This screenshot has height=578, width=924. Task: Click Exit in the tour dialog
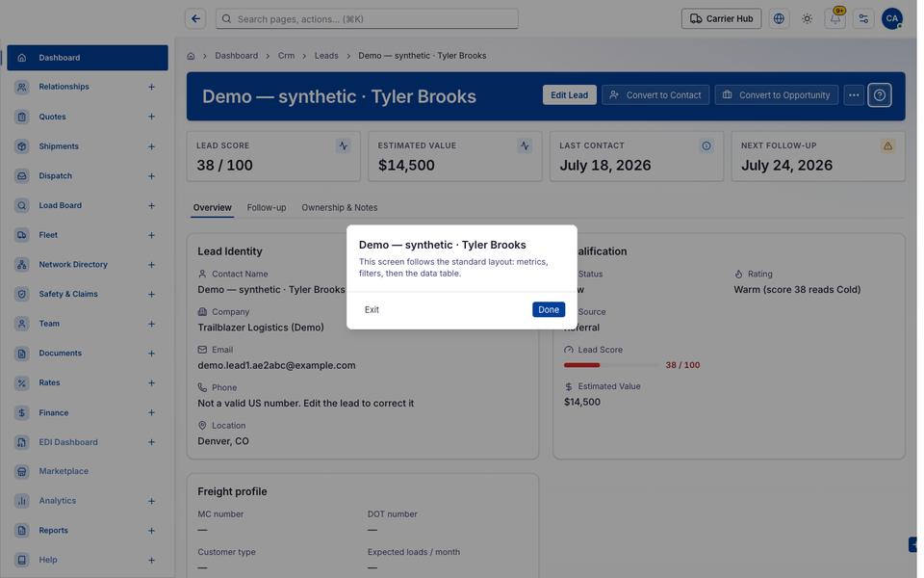point(372,309)
